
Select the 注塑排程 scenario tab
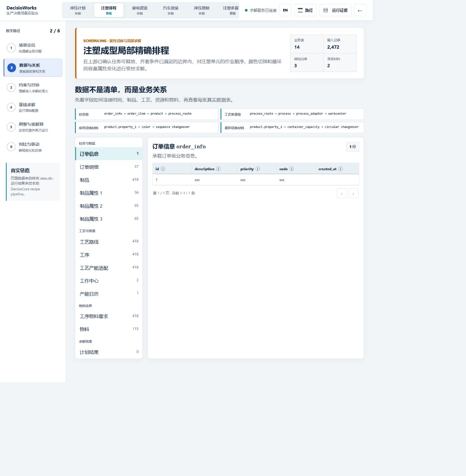[109, 10]
